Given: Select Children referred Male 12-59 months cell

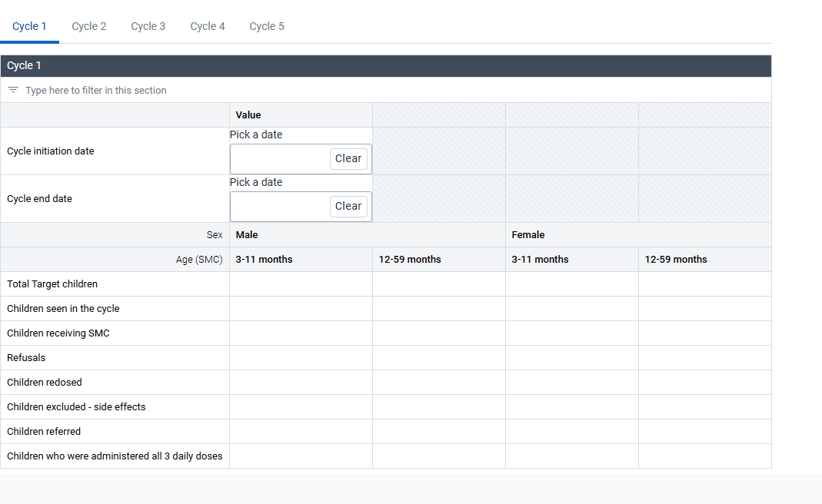Looking at the screenshot, I should coord(439,432).
